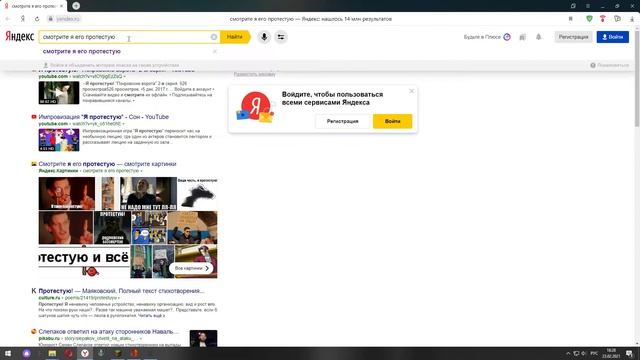Click 'Все картинки' button on image grid
Viewport: 640px width, 360px height.
click(191, 268)
